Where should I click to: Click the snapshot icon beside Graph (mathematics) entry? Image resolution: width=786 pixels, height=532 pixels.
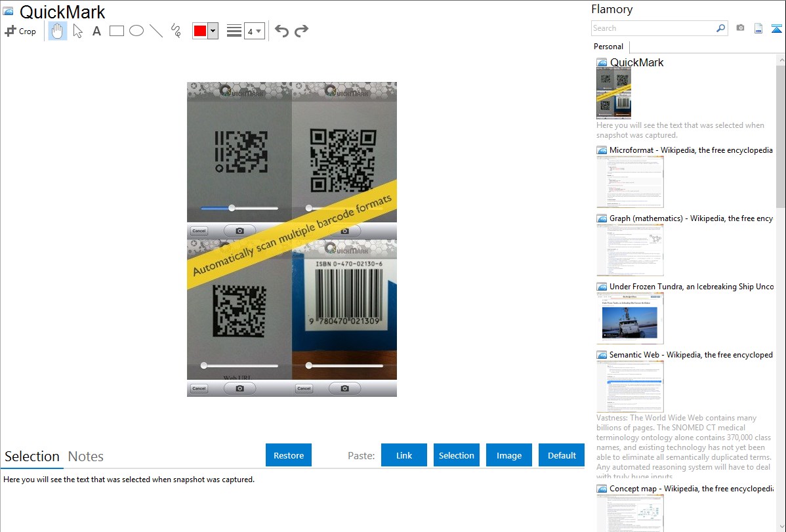602,218
